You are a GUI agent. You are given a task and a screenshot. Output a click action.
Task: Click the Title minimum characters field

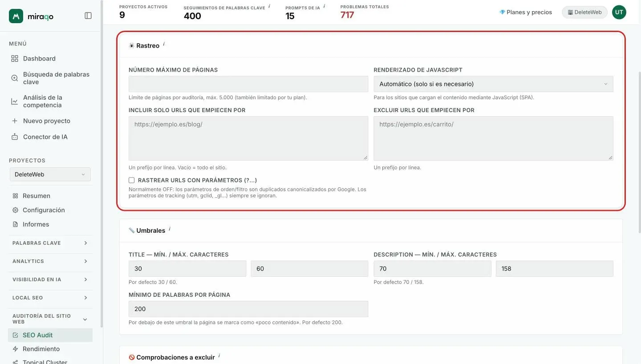click(187, 269)
